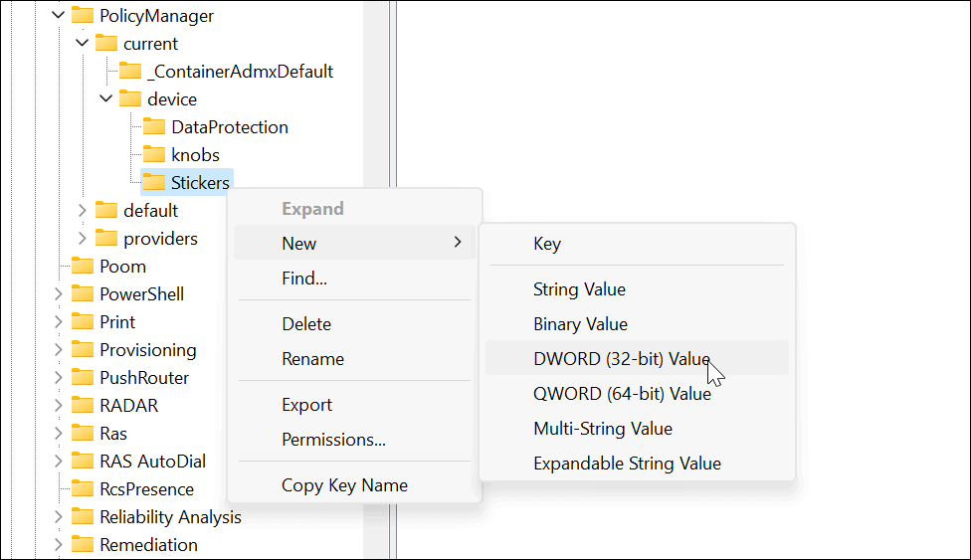Click the DataProtection folder icon
This screenshot has width=971, height=560.
(x=153, y=126)
